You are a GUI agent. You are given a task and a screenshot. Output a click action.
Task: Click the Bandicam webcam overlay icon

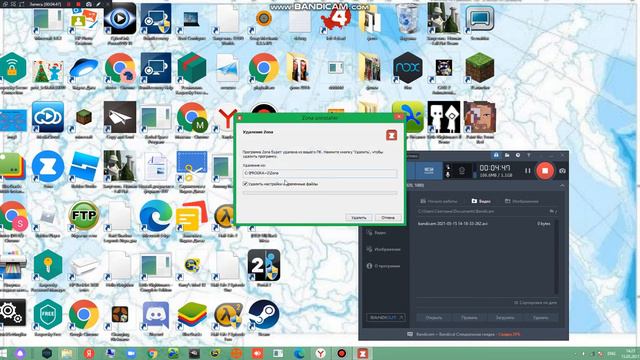click(x=462, y=171)
